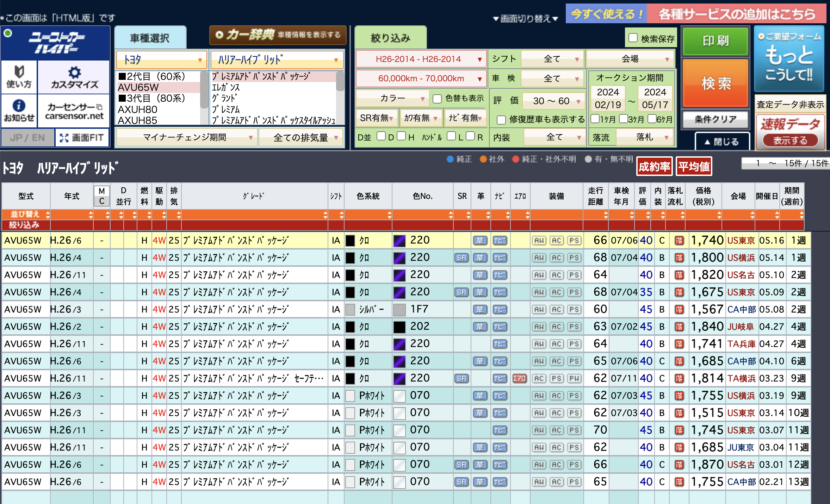Open the 評価 30～60 dropdown
The height and width of the screenshot is (504, 830).
click(x=553, y=101)
